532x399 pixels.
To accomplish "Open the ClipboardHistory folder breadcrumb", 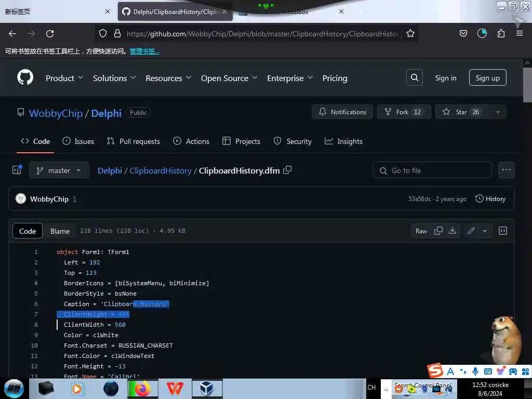I will (x=161, y=170).
